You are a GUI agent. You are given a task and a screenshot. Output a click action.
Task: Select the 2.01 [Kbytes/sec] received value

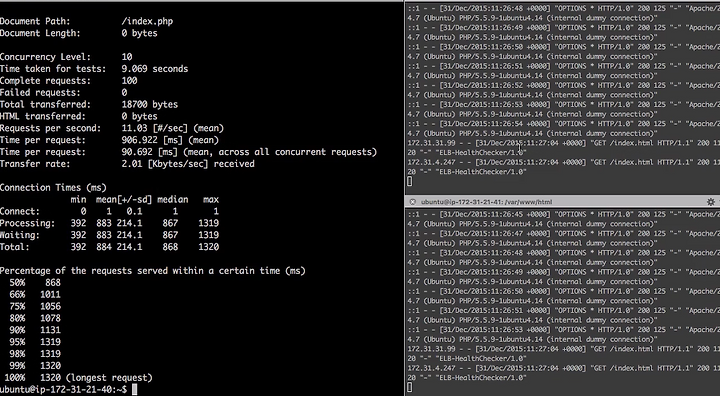[188, 164]
